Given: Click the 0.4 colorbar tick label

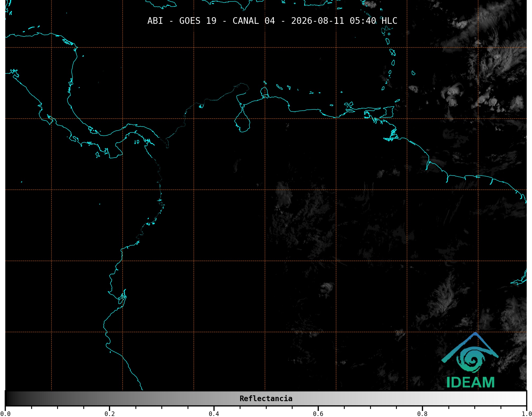Looking at the screenshot, I should tap(214, 414).
